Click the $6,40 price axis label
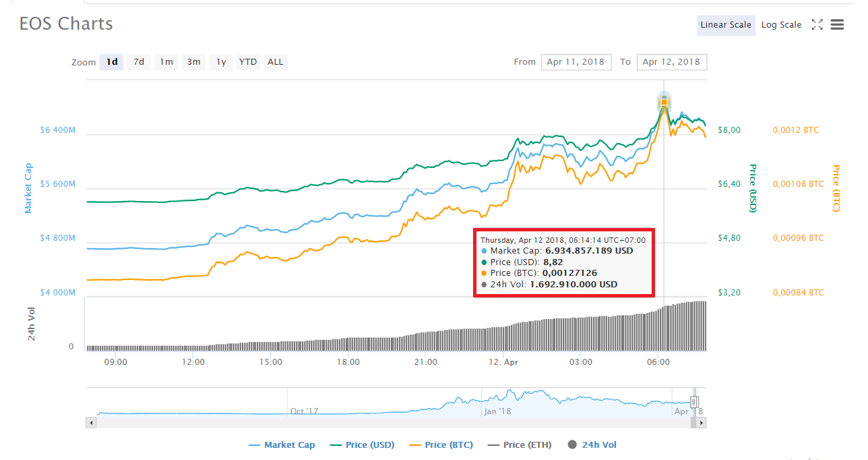Image resolution: width=868 pixels, height=460 pixels. (729, 183)
